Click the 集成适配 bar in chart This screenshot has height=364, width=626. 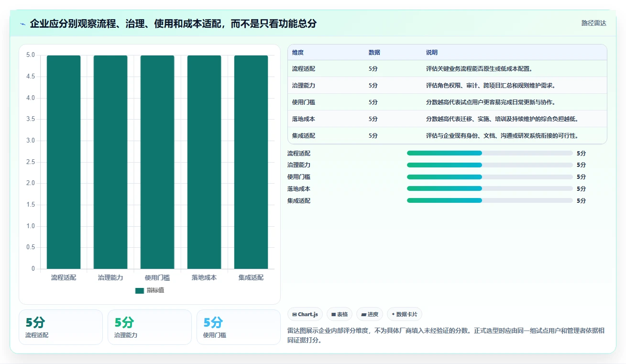tap(251, 162)
